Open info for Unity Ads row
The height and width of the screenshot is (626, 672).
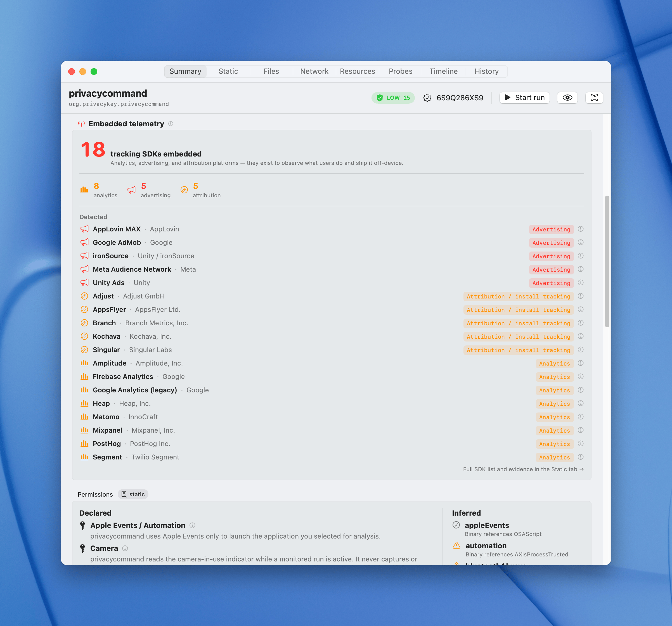coord(580,283)
